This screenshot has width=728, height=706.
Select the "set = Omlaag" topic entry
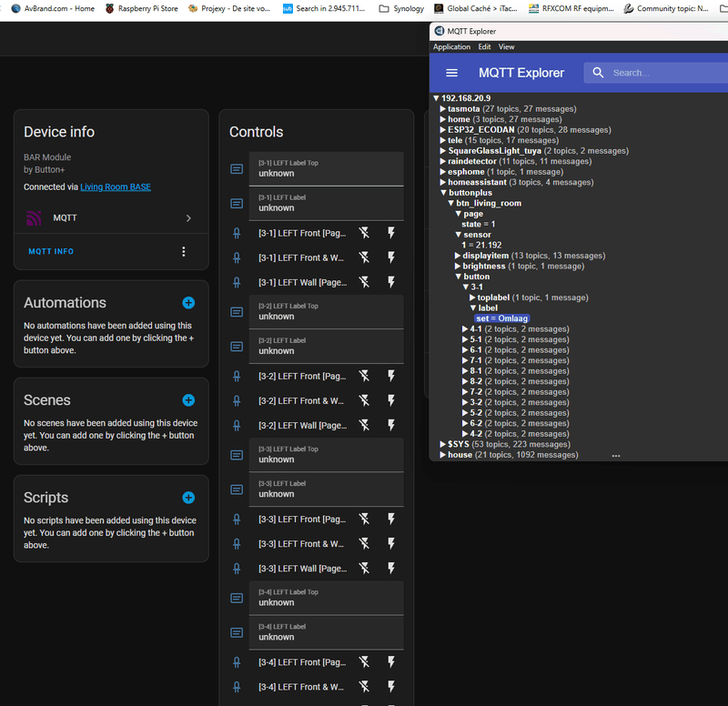(502, 318)
